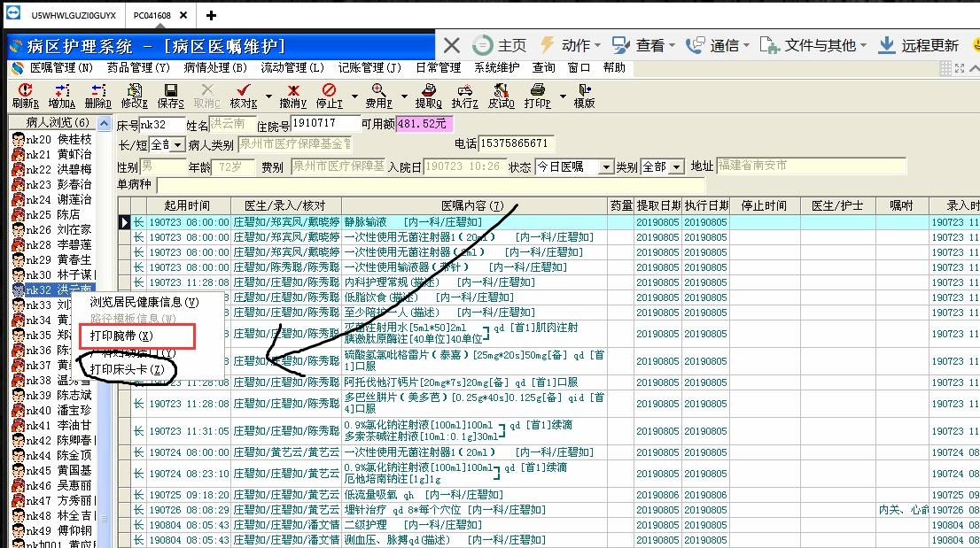Switch to the U5WHWLGUZI0GUYX tab
Image resolution: width=980 pixels, height=548 pixels.
[74, 15]
